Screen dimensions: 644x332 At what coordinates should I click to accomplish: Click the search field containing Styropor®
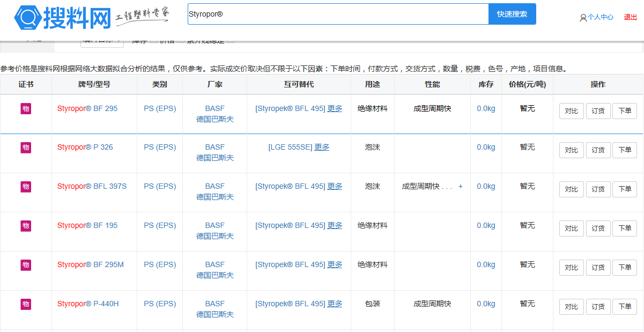tap(338, 14)
